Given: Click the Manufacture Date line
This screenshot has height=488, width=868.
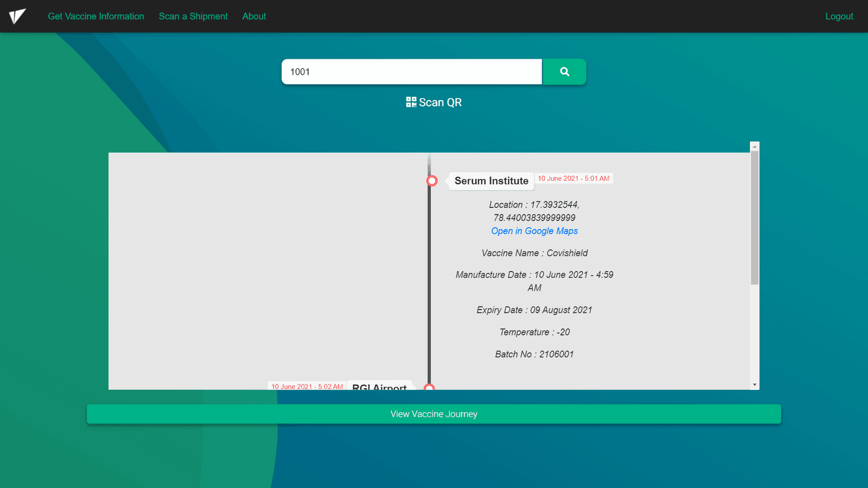Looking at the screenshot, I should tap(535, 281).
